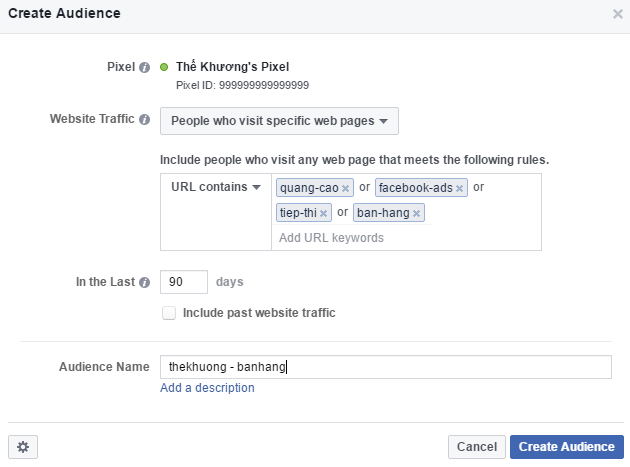Click the Add URL keywords field
The height and width of the screenshot is (467, 630).
coord(400,238)
